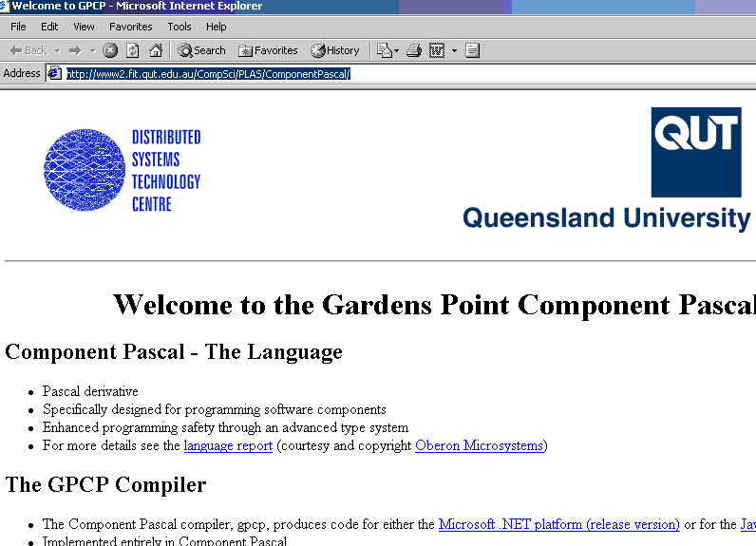The image size is (756, 546).
Task: Open the dropdown arrow beside the Edit icon
Action: click(454, 50)
